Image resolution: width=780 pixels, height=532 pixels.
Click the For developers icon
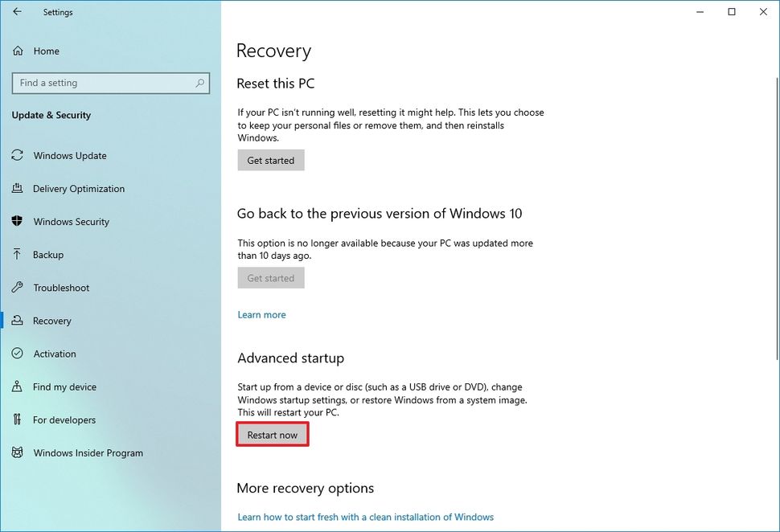tap(17, 419)
